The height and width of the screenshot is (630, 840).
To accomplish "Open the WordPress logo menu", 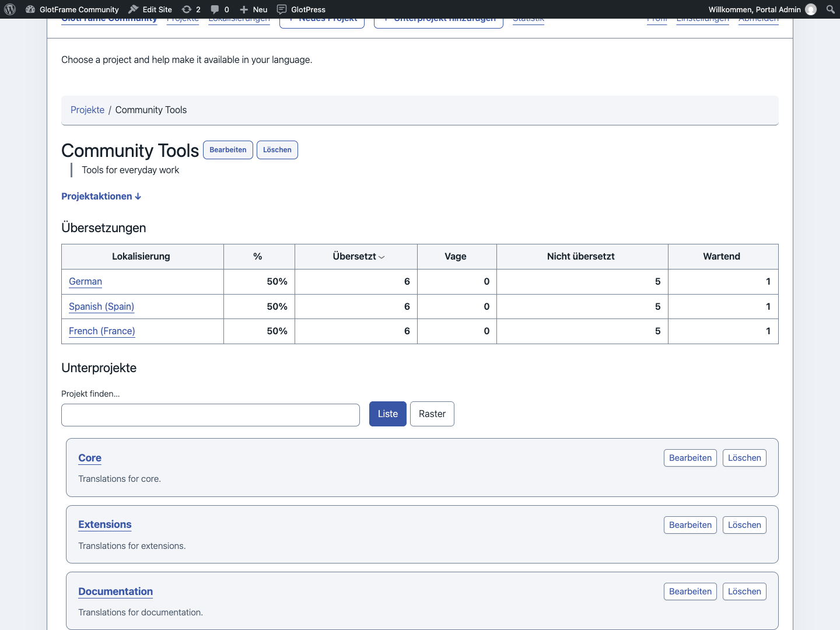I will (x=10, y=9).
